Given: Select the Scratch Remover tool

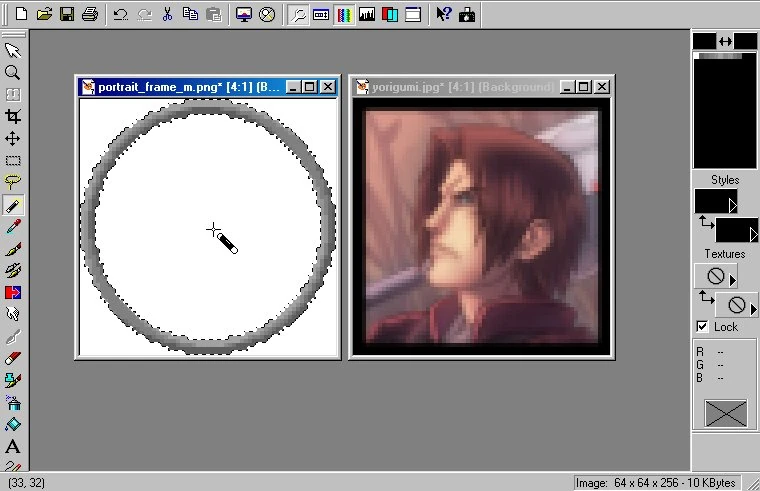Looking at the screenshot, I should (x=13, y=336).
